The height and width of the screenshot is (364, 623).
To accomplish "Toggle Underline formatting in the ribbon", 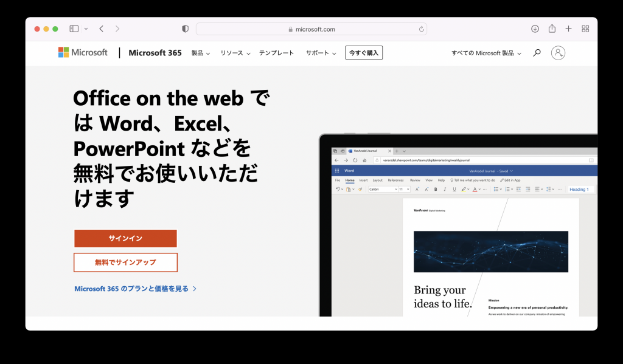I will click(x=453, y=189).
